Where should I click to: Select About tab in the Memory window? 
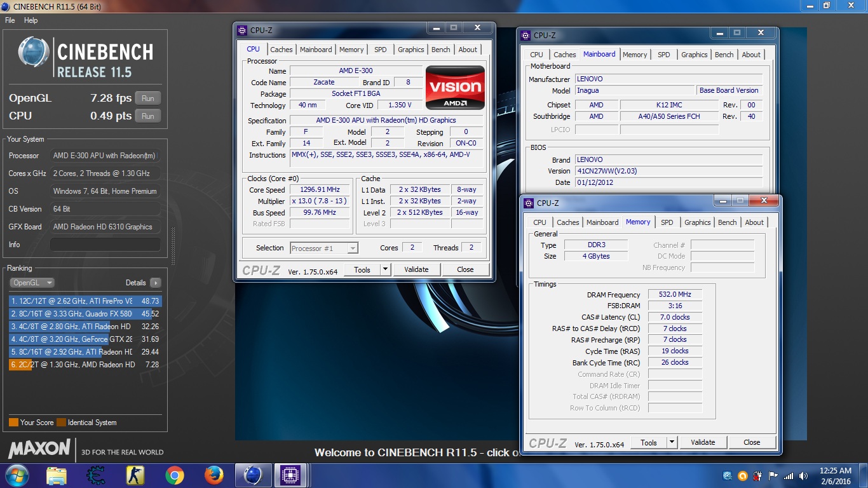coord(754,222)
